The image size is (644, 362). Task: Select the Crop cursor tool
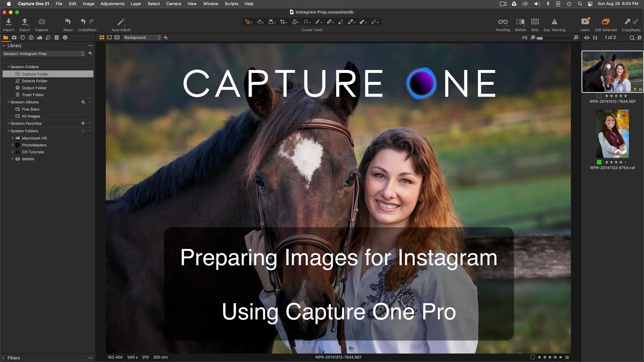(283, 22)
